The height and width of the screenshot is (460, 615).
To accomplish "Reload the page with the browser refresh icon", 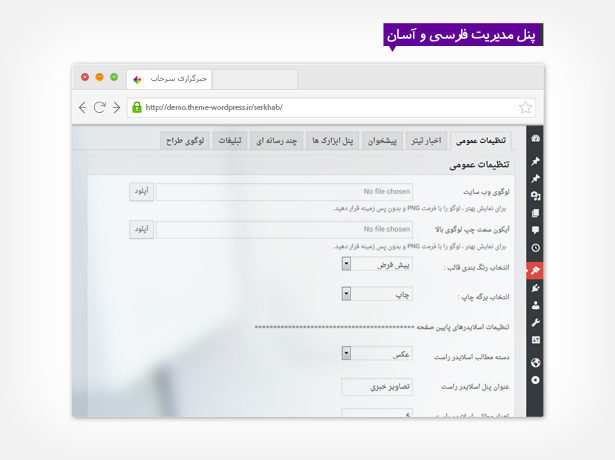I will 100,107.
